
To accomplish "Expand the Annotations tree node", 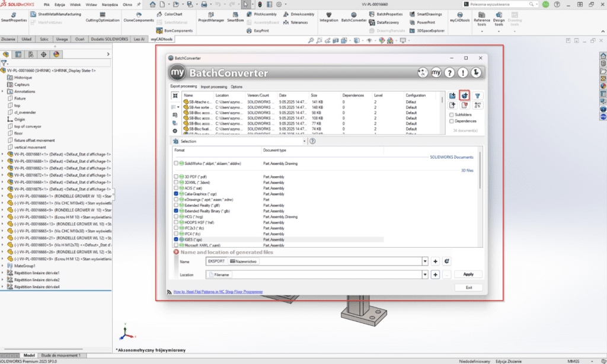I will (x=3, y=91).
